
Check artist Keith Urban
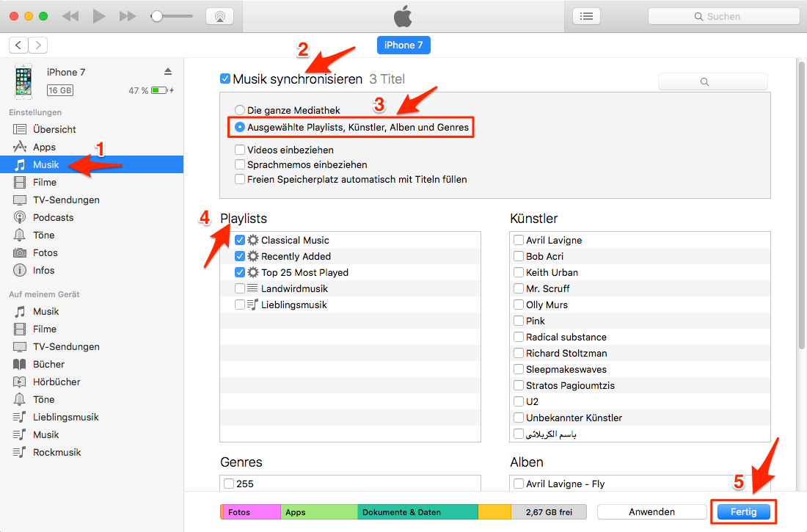(x=518, y=272)
